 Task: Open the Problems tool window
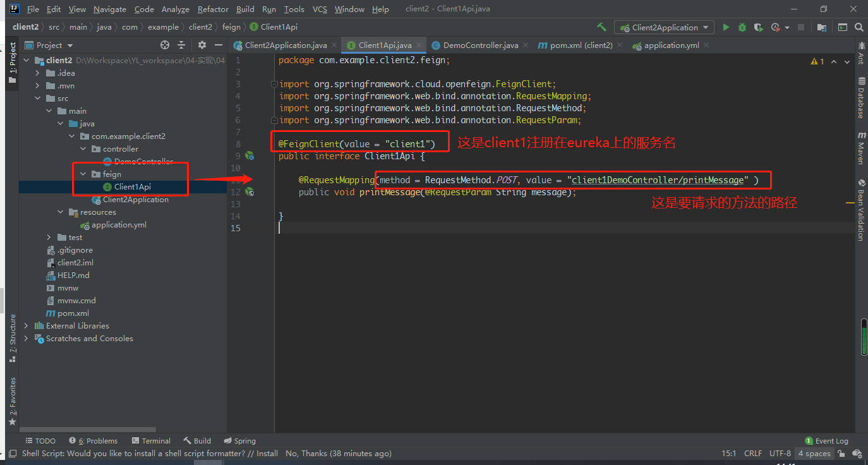(x=92, y=440)
